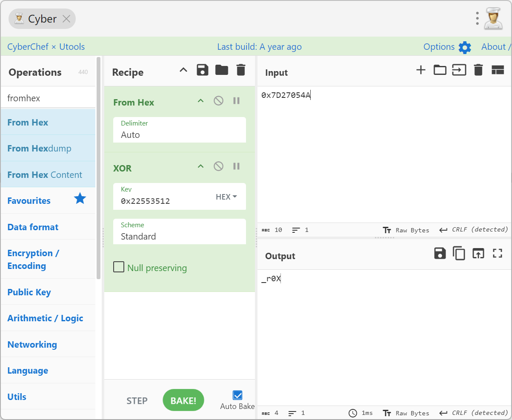Clear the recipe with trash icon

coord(241,70)
